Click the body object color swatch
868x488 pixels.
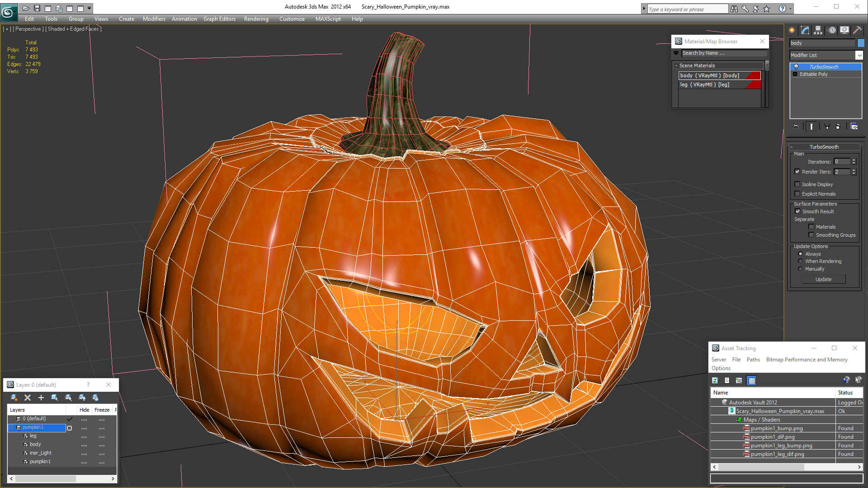coord(861,43)
